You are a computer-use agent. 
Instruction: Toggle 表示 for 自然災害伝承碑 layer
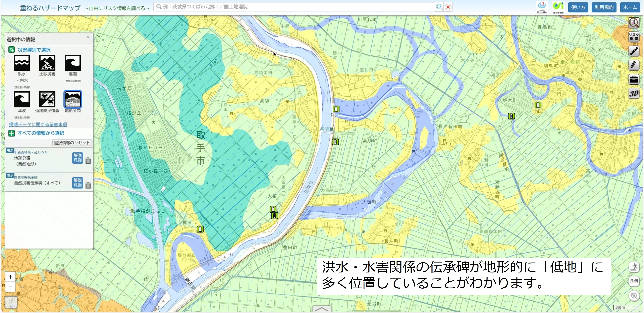(x=10, y=175)
